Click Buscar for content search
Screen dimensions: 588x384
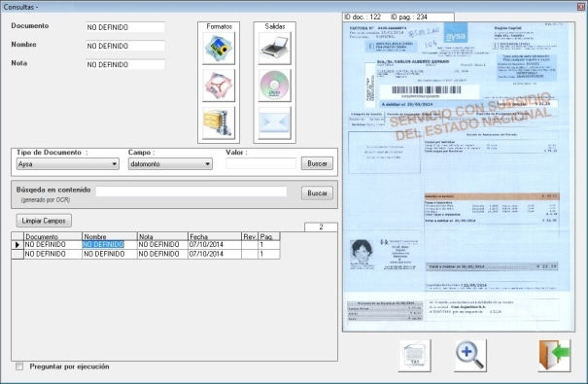click(x=317, y=193)
